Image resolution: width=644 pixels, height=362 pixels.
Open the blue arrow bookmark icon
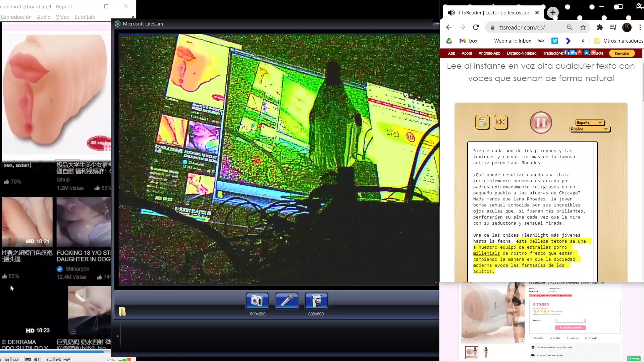(568, 41)
